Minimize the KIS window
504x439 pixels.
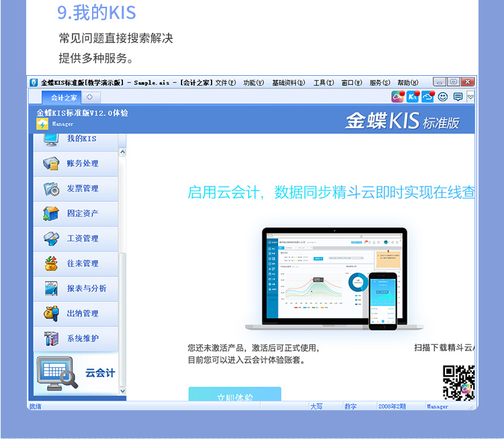[x=439, y=82]
